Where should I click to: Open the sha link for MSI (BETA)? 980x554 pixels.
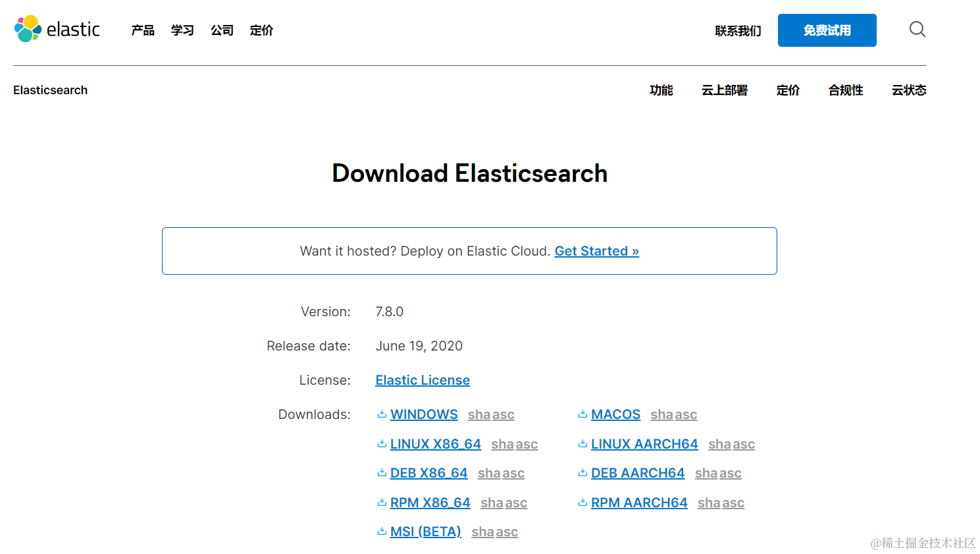(482, 532)
